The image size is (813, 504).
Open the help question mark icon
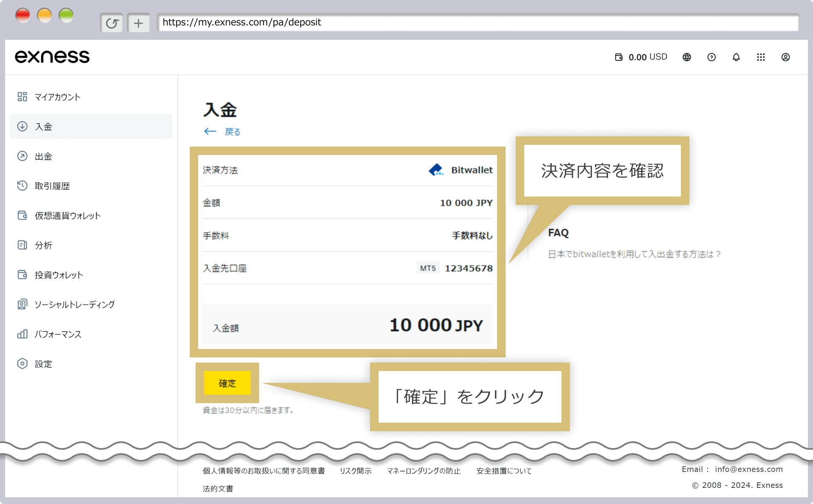(711, 57)
